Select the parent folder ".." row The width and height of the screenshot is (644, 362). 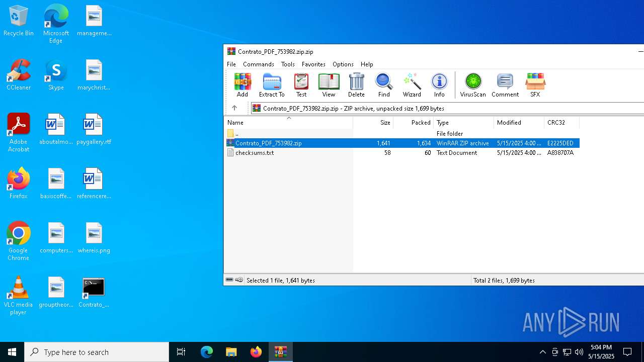coord(402,134)
